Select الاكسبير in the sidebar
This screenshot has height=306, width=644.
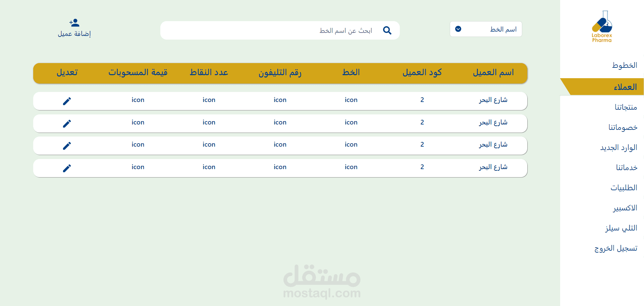click(625, 208)
